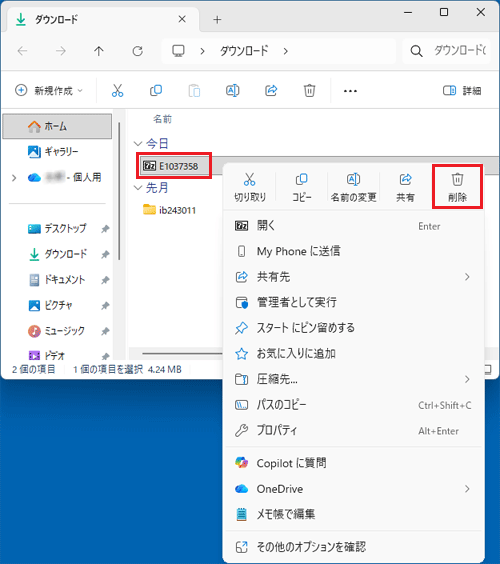Select お気に入りに追加

[353, 354]
